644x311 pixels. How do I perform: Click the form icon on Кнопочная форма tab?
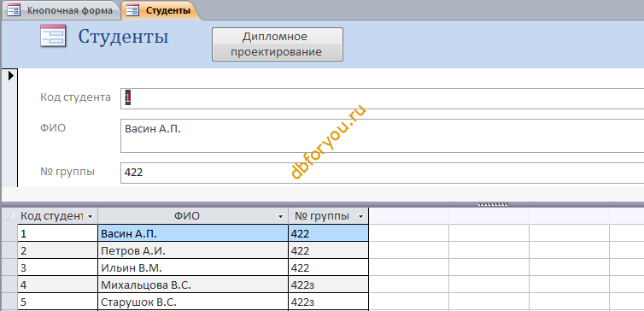coord(14,11)
